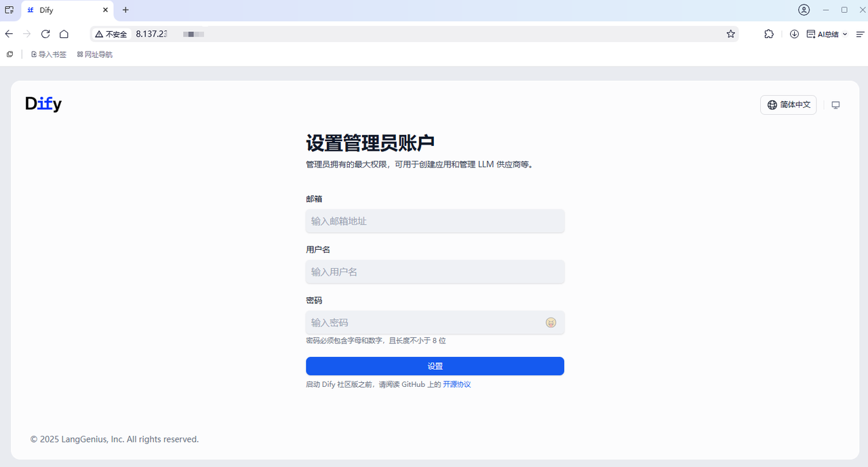Toggle password visibility emoji icon
The width and height of the screenshot is (868, 467).
coord(551,322)
